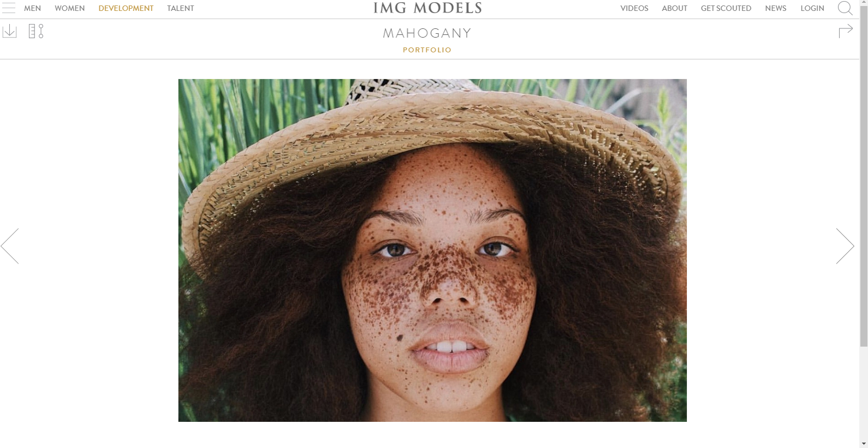Open the hamburger menu icon

pos(9,8)
